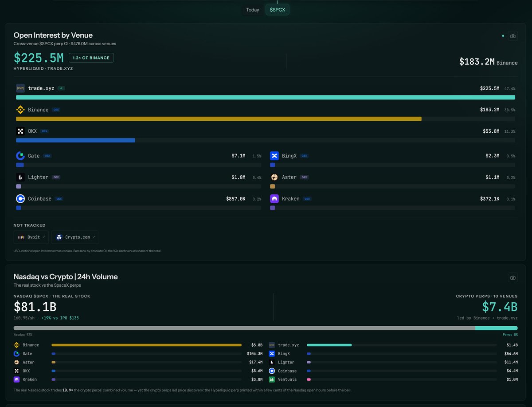Viewport: 532px width, 407px height.
Task: Click the Ventuals logo in the 24h volume list
Action: click(272, 379)
